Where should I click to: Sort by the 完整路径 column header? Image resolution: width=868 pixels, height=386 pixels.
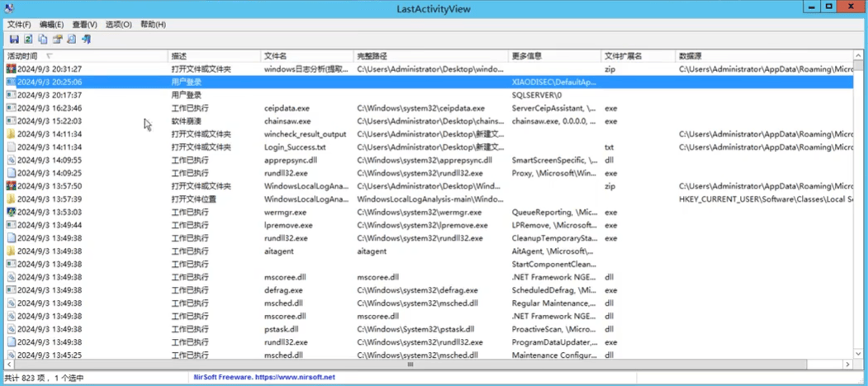(431, 56)
